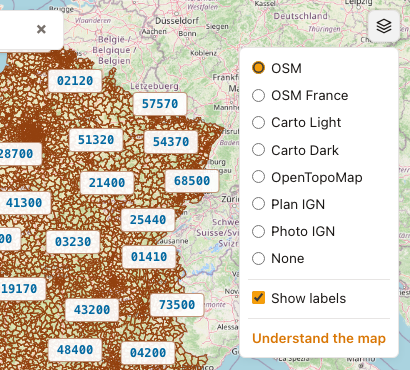Switch base map to Carto Dark
Image resolution: width=410 pixels, height=370 pixels.
click(x=258, y=150)
